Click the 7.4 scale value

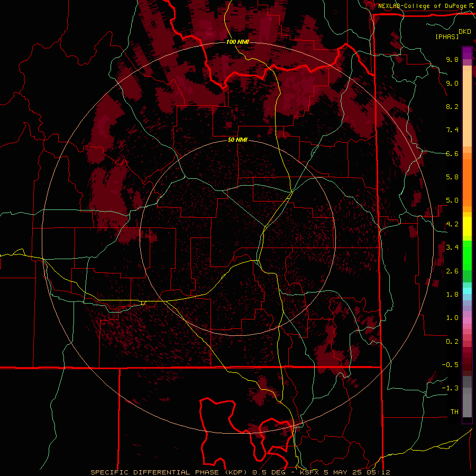pos(452,130)
